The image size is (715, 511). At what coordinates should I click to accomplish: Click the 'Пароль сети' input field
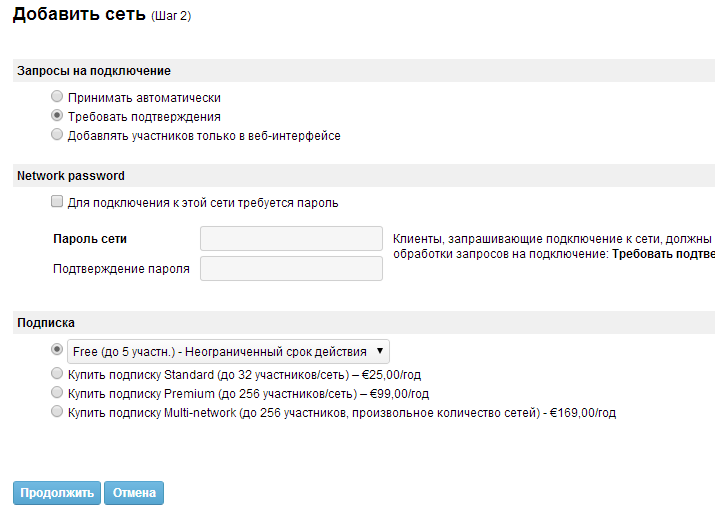pyautogui.click(x=291, y=238)
